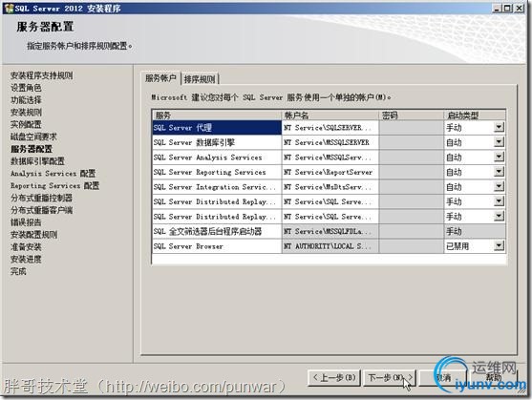Open startup type dropdown for NT AUTHORITY\LOCAL S... row
Image resolution: width=532 pixels, height=400 pixels.
pyautogui.click(x=499, y=245)
